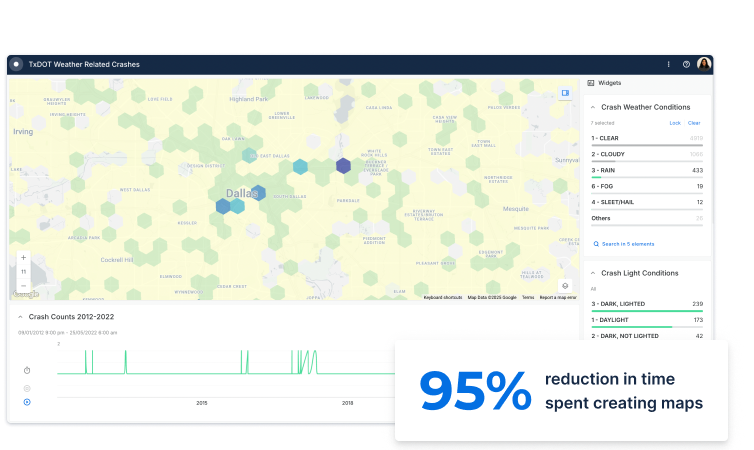Click Search in 5 elements link
The width and height of the screenshot is (754, 450).
[x=623, y=244]
